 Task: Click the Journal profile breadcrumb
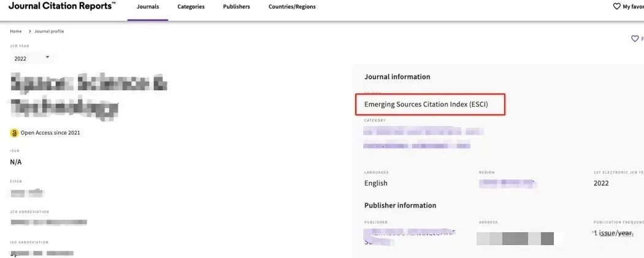click(x=49, y=31)
